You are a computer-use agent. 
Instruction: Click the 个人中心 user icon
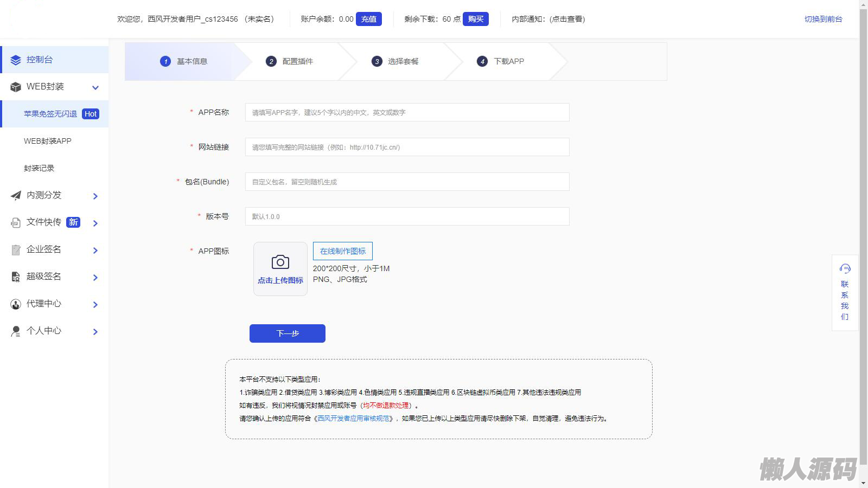(16, 331)
